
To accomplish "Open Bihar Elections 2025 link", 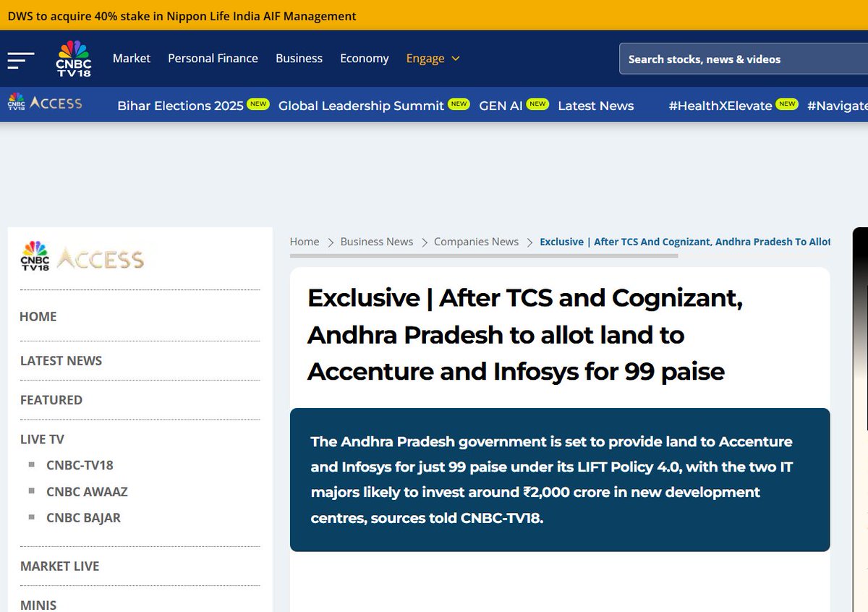I will coord(180,106).
